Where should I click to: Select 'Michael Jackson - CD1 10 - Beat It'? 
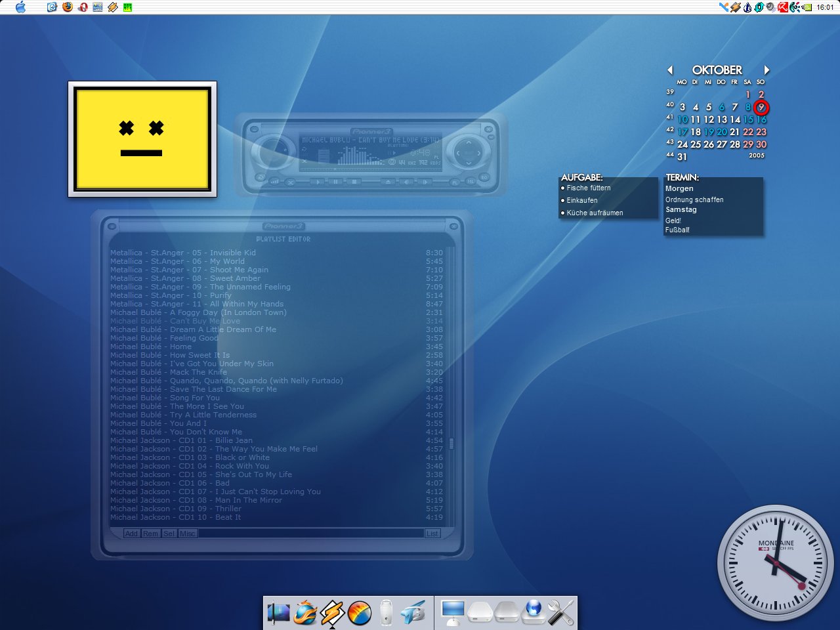tap(276, 517)
